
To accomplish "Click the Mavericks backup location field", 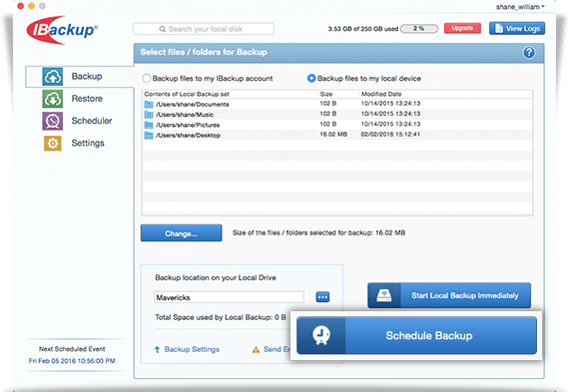I will [229, 297].
